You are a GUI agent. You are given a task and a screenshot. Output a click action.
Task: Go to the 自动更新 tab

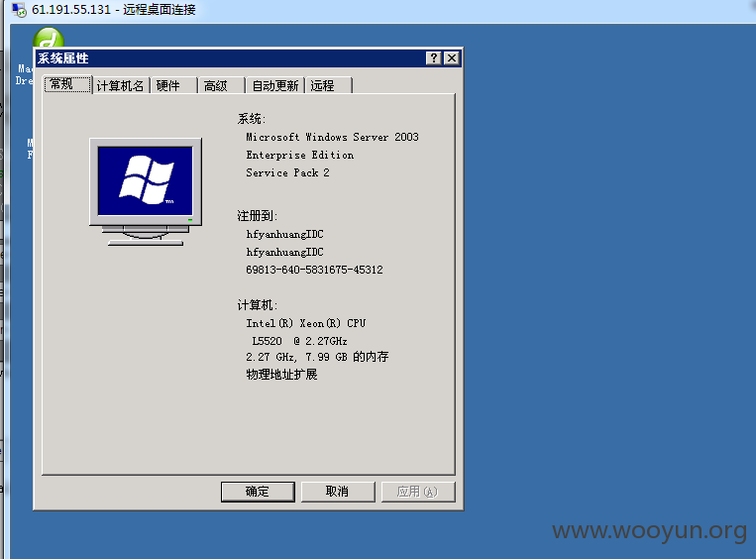coord(274,86)
